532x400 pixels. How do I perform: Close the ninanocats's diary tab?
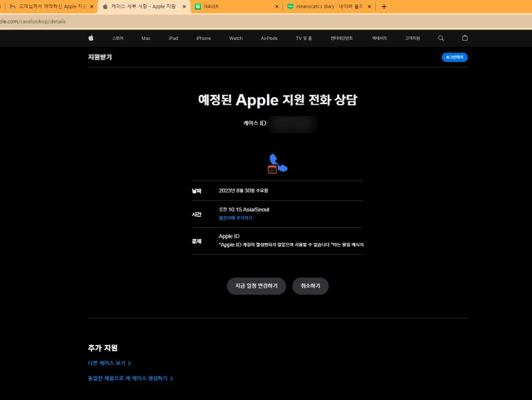(x=369, y=6)
